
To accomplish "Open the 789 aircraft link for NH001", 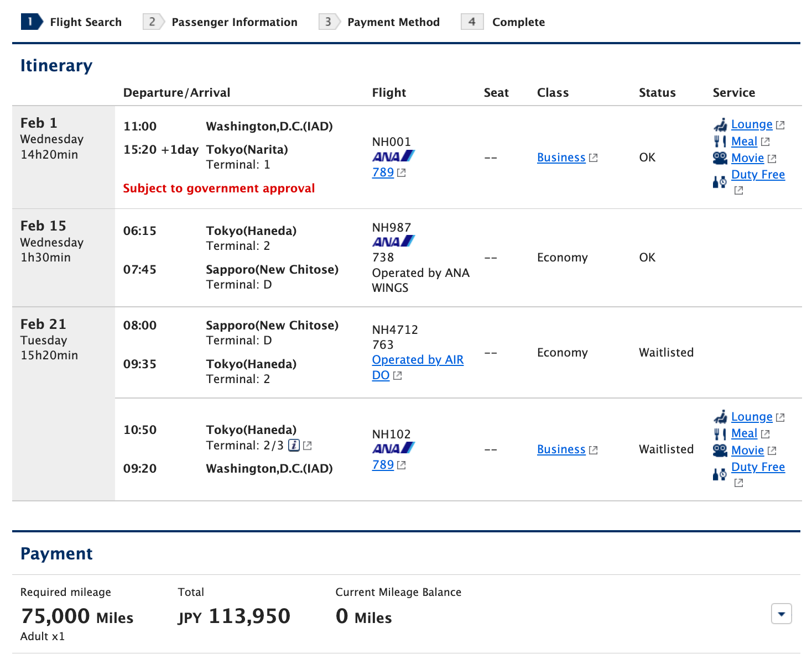I will coord(383,172).
